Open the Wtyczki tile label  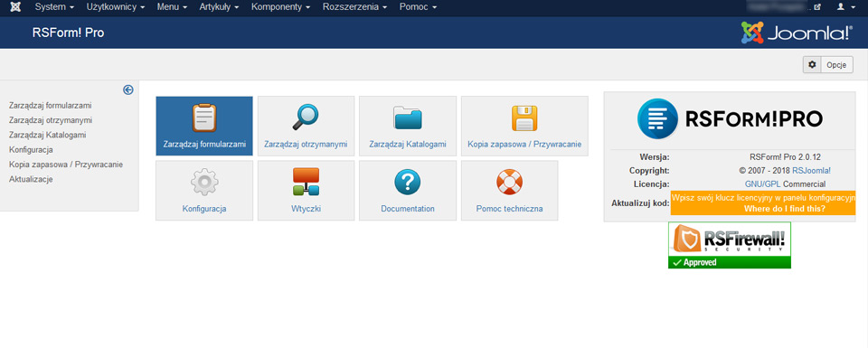tap(307, 209)
